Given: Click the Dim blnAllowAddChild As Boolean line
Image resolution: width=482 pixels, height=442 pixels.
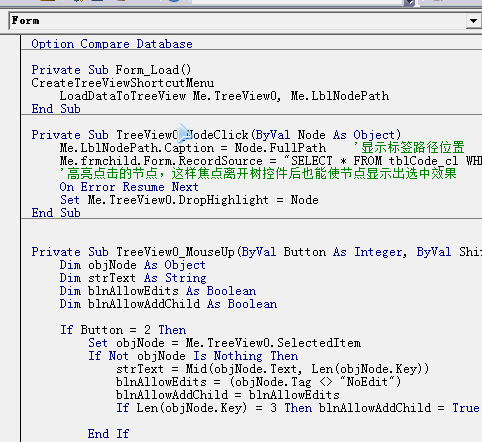Looking at the screenshot, I should click(168, 304).
